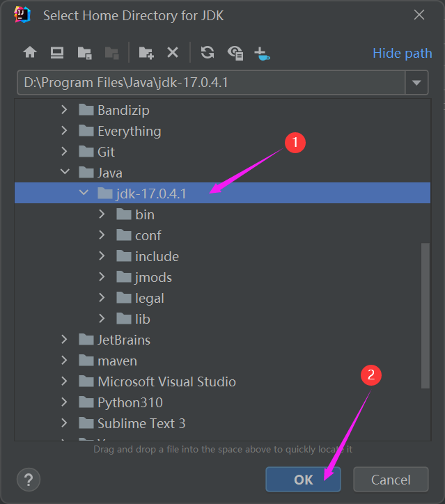Select the conf subfolder

[222, 235]
